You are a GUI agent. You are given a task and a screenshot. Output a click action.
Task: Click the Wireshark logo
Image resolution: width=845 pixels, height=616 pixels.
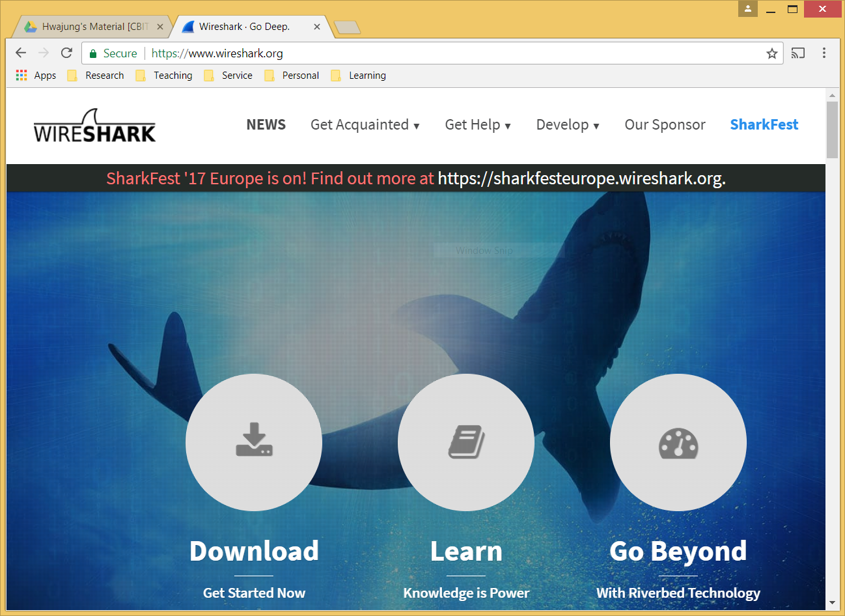tap(94, 126)
